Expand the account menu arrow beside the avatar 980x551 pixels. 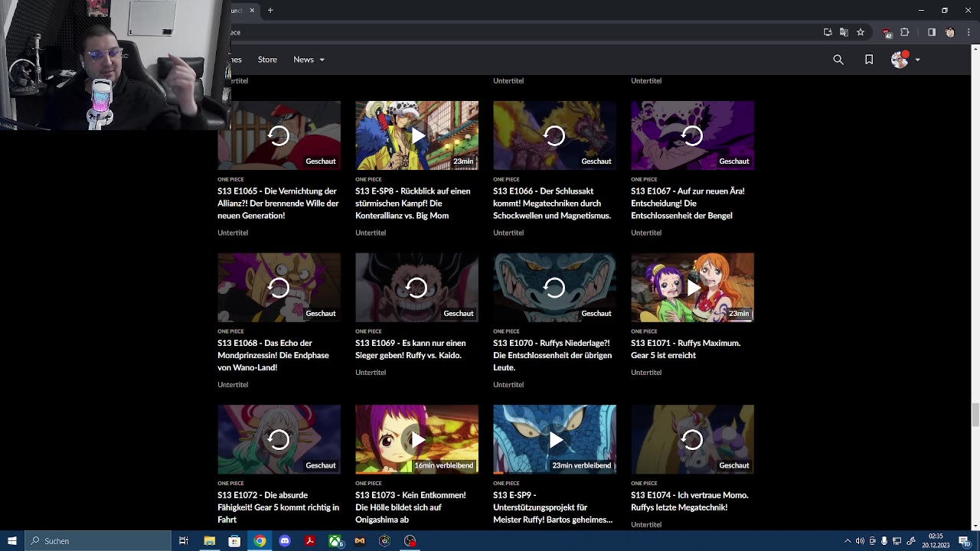pyautogui.click(x=917, y=60)
